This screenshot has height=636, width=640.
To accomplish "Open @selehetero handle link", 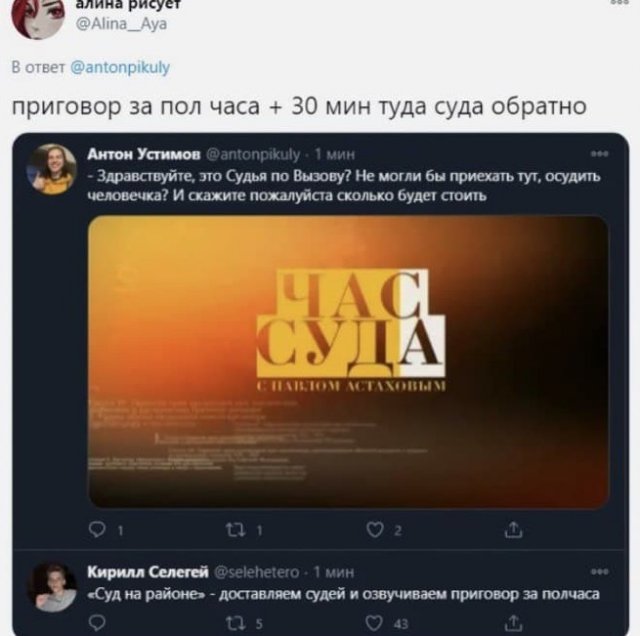I will [257, 572].
